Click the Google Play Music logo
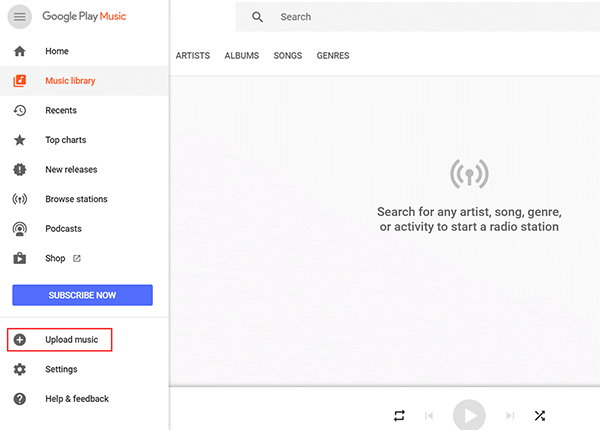The height and width of the screenshot is (430, 600). point(84,16)
